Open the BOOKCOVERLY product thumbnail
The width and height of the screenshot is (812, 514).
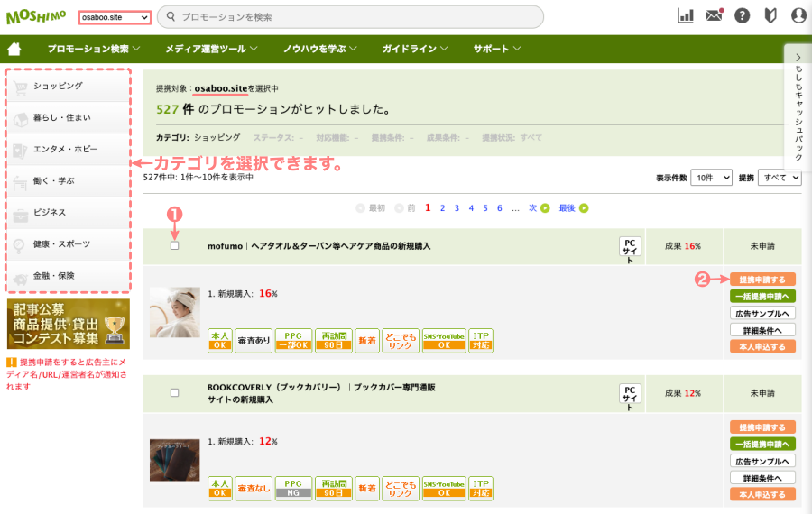click(175, 460)
